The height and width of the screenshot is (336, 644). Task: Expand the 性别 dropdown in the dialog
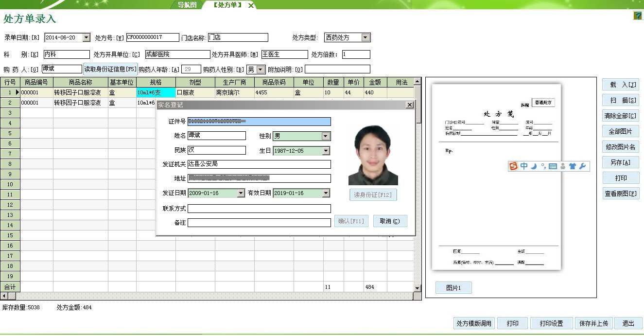pyautogui.click(x=326, y=136)
